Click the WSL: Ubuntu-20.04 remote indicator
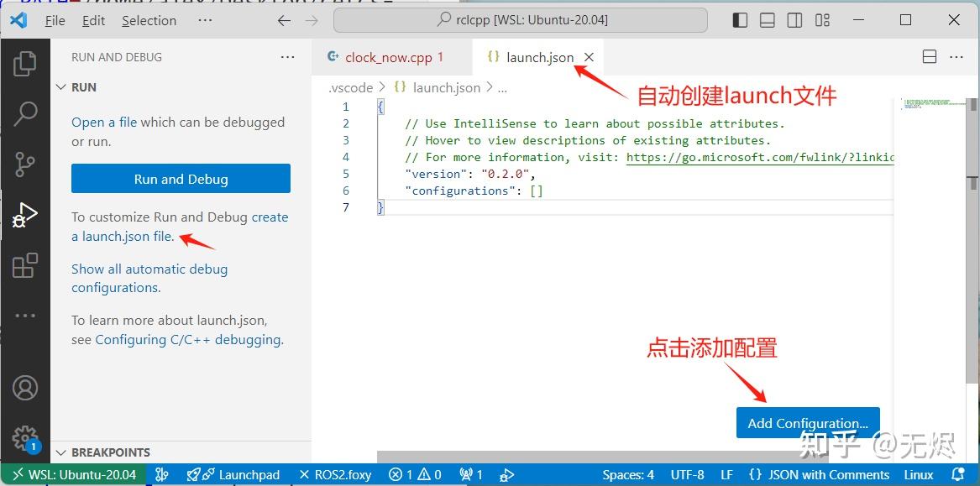980x486 pixels. [74, 475]
